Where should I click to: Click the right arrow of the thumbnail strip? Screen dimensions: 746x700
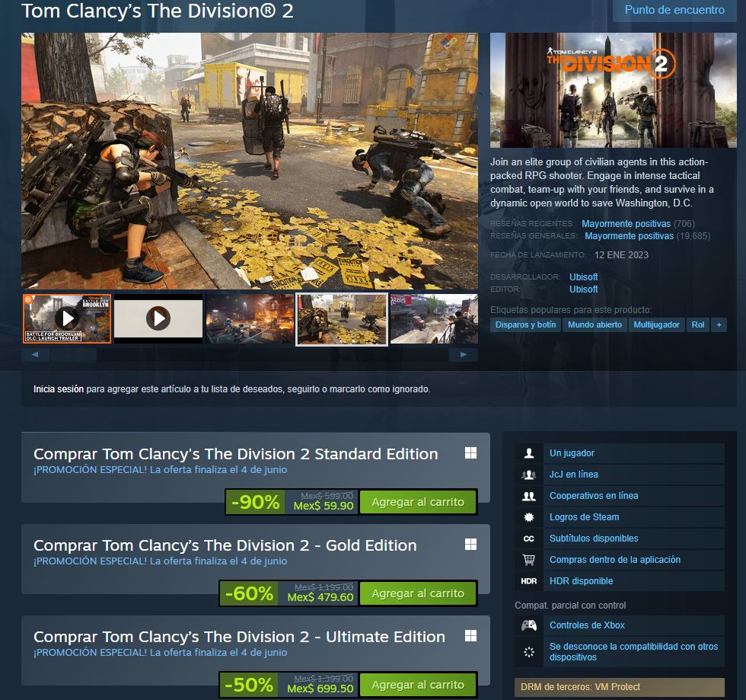click(464, 354)
